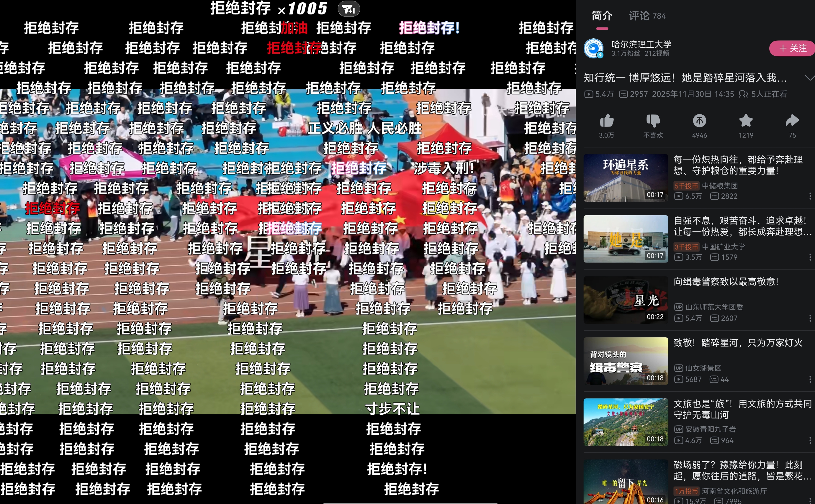Viewport: 815px width, 504px height.
Task: Open video titled 向缉毒警察致以最高敬意
Action: 726,282
